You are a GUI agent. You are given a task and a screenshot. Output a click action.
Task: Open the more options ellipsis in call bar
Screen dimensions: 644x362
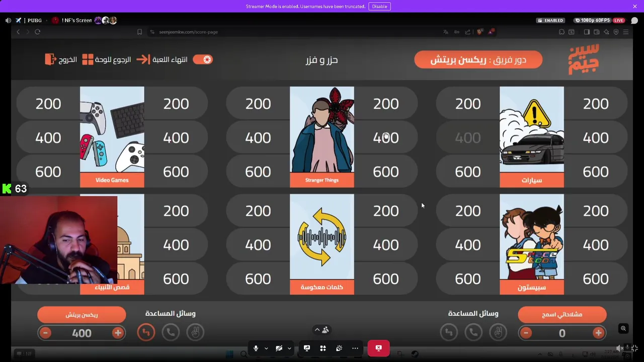click(x=355, y=348)
